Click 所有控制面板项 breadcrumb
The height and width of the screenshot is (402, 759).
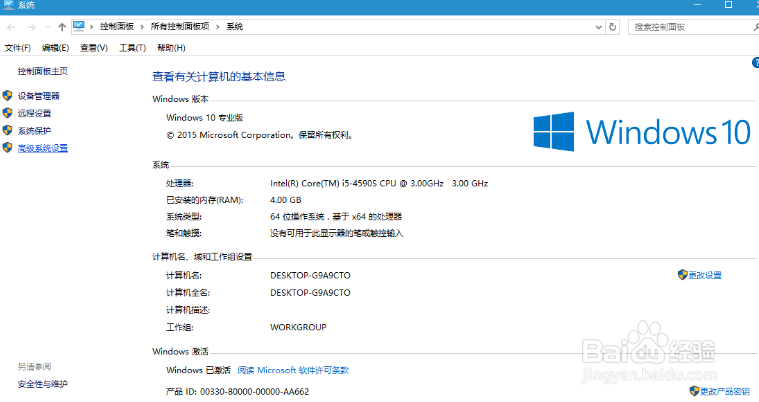[x=180, y=27]
